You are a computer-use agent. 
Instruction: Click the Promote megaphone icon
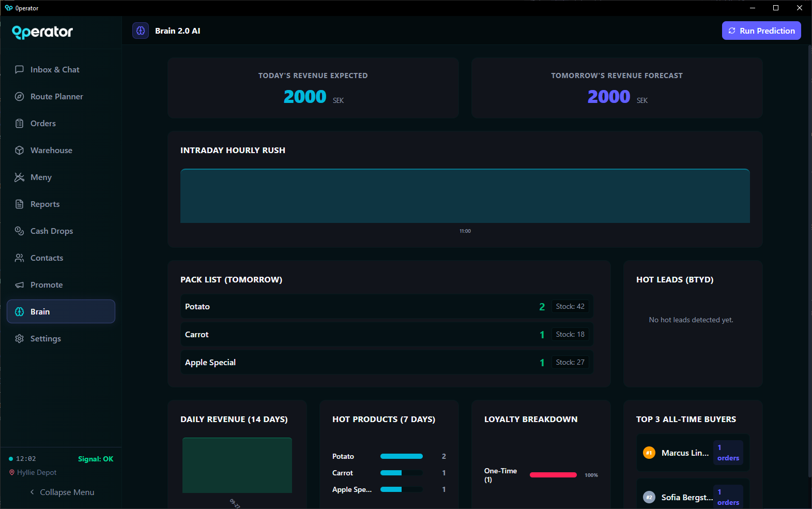pos(20,285)
